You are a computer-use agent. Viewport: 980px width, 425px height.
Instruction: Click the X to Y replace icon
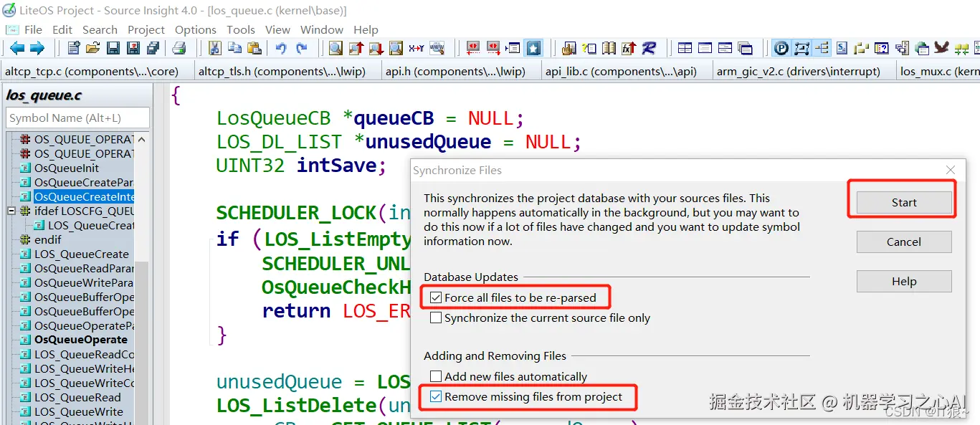coord(417,48)
